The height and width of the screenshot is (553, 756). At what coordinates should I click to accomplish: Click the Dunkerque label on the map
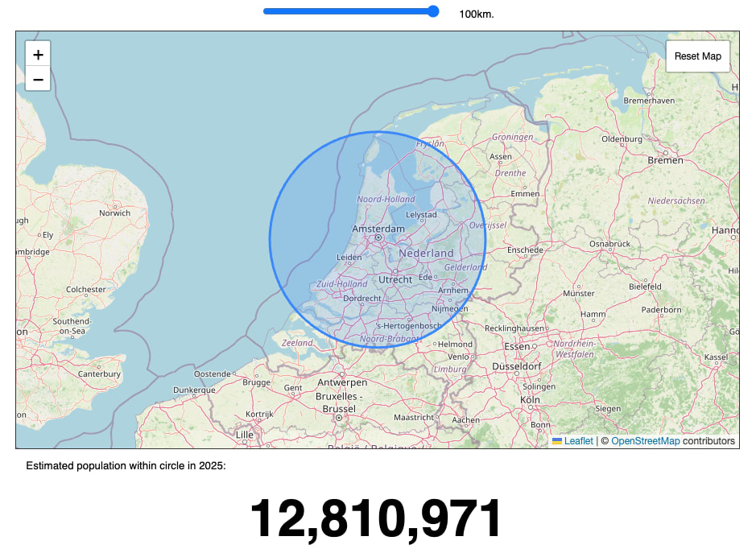pyautogui.click(x=194, y=390)
